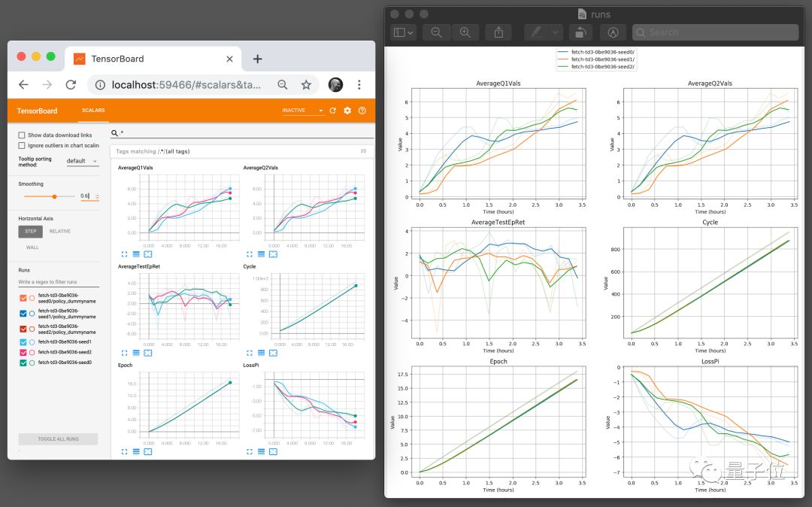Expand the Cycle chart to full size
Viewport: 812px width, 507px height.
pyautogui.click(x=250, y=353)
